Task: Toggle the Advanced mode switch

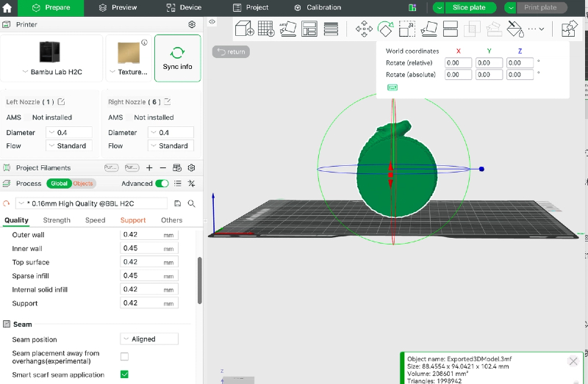Action: click(162, 184)
